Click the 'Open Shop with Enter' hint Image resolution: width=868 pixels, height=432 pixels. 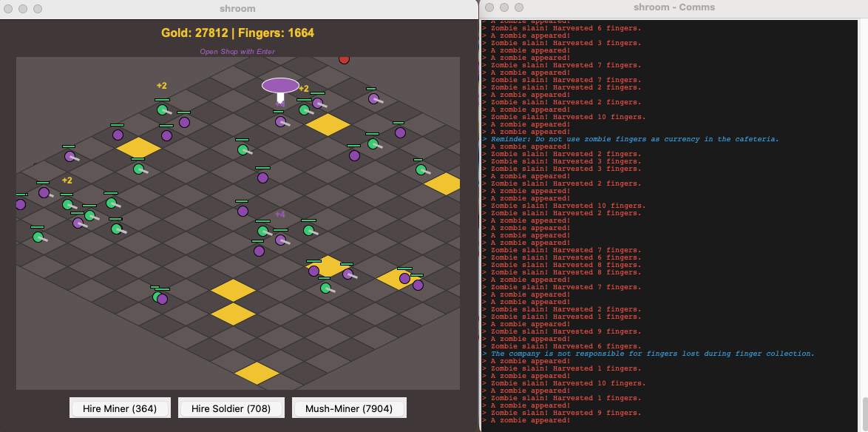point(237,52)
